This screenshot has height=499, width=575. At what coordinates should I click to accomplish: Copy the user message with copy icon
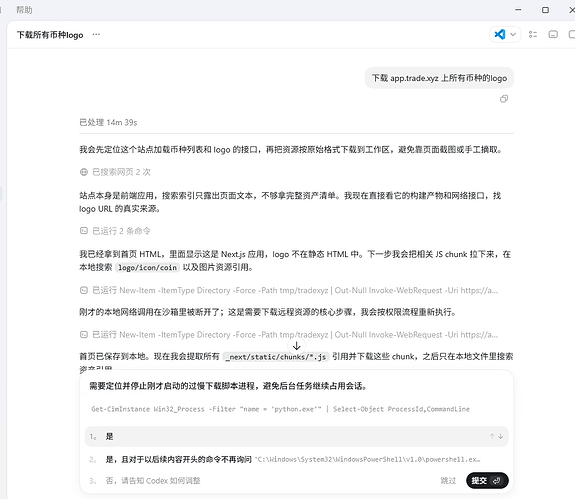504,99
